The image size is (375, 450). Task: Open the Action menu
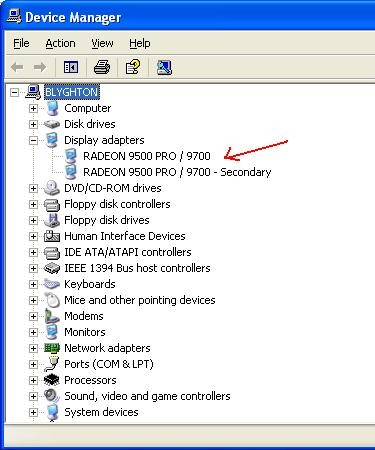tap(60, 43)
